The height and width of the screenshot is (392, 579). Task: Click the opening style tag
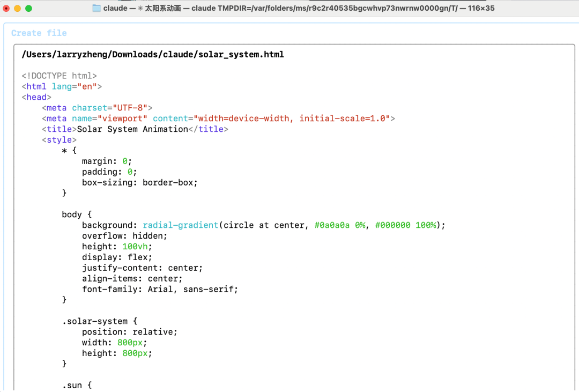pyautogui.click(x=59, y=140)
